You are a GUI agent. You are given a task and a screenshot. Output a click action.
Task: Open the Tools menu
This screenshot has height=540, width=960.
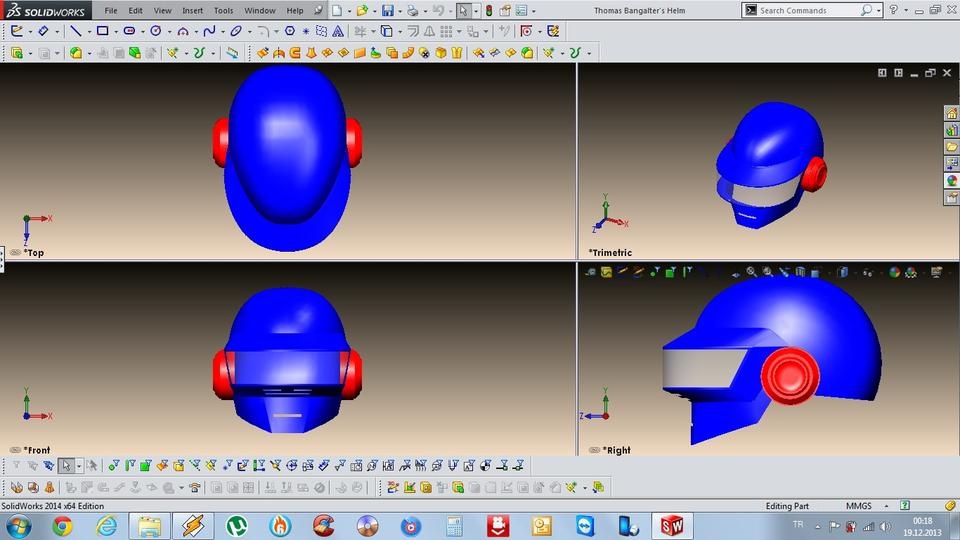tap(223, 10)
